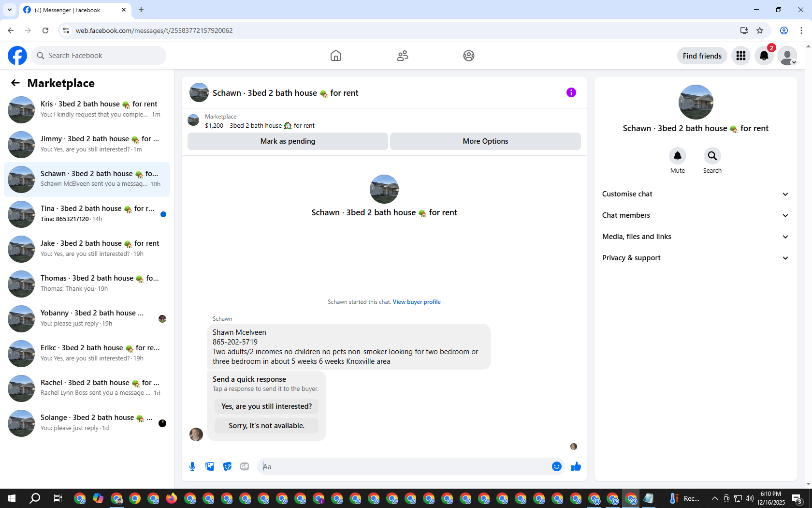
Task: Choose a sticker icon
Action: (227, 466)
